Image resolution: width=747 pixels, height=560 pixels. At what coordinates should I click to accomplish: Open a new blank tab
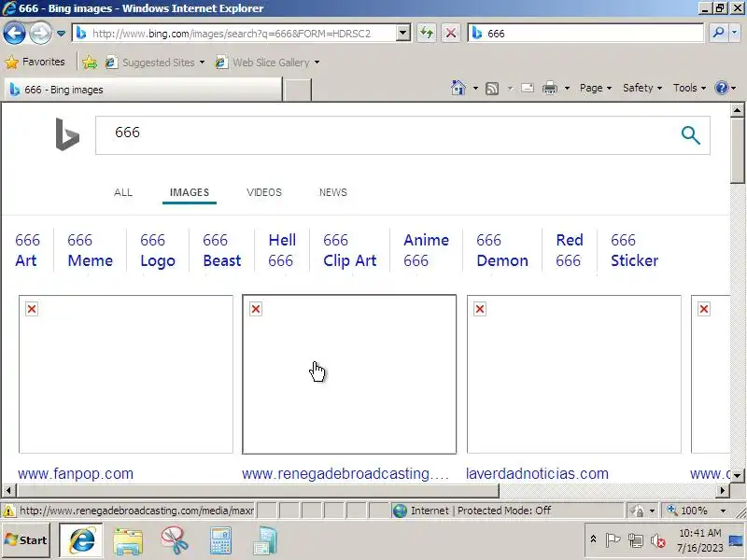click(297, 90)
